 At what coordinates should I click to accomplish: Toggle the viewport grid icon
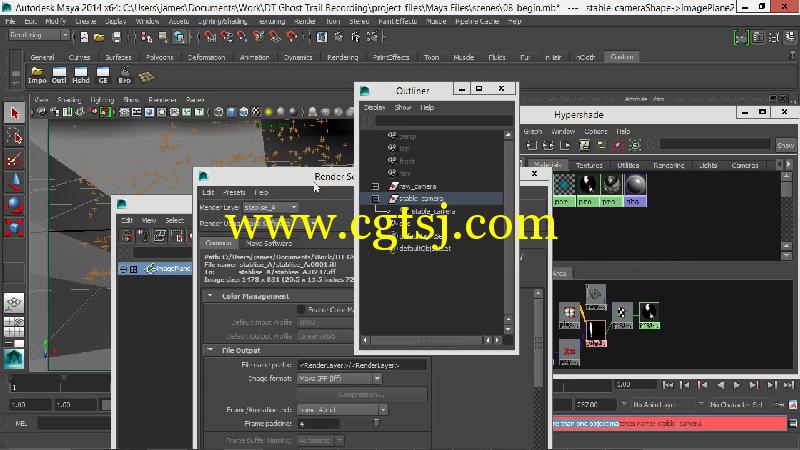point(124,112)
